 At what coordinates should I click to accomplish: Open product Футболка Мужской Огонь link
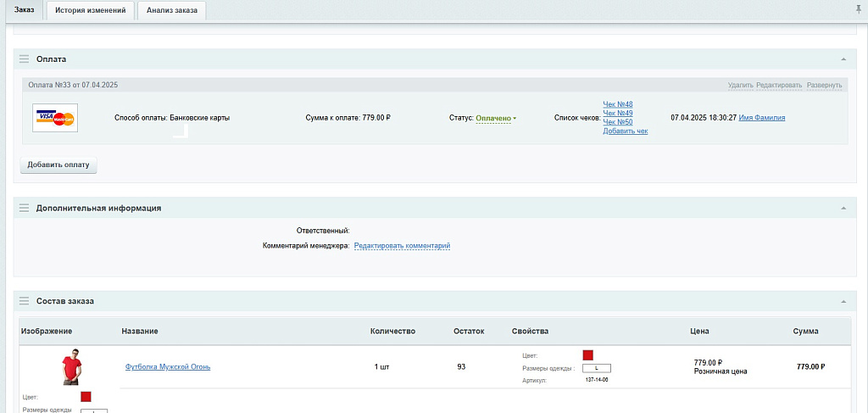(168, 367)
